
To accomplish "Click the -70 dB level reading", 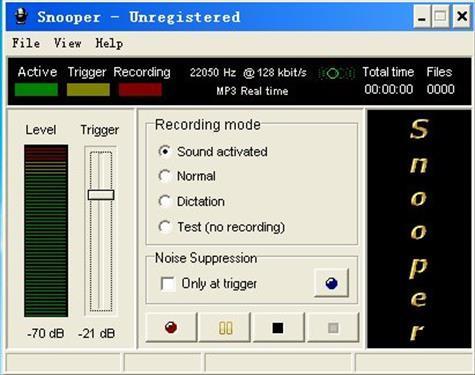I will click(x=46, y=333).
